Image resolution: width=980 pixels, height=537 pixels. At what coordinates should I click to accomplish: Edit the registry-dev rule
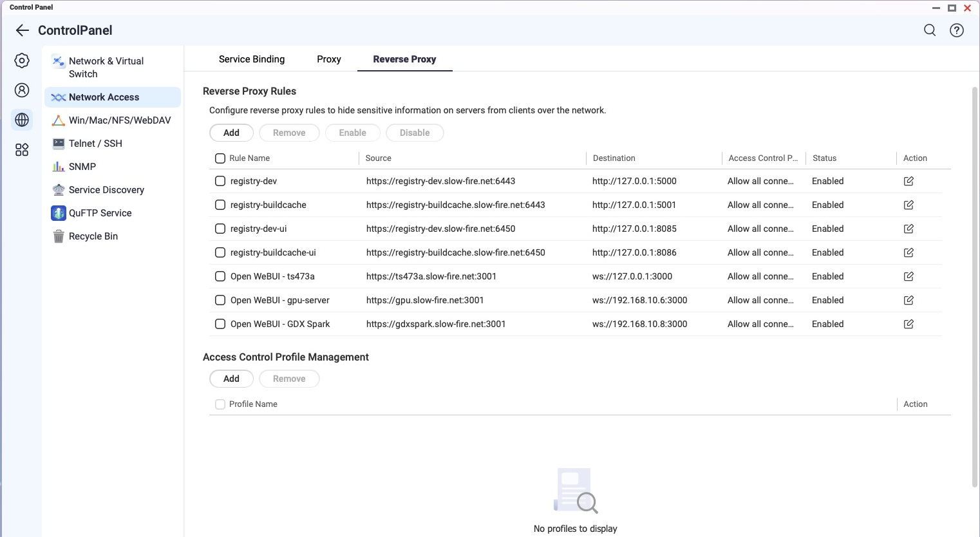point(909,182)
